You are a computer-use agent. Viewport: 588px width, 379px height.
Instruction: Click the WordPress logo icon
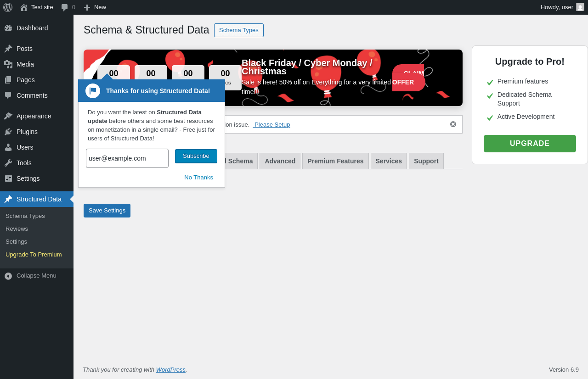[8, 7]
